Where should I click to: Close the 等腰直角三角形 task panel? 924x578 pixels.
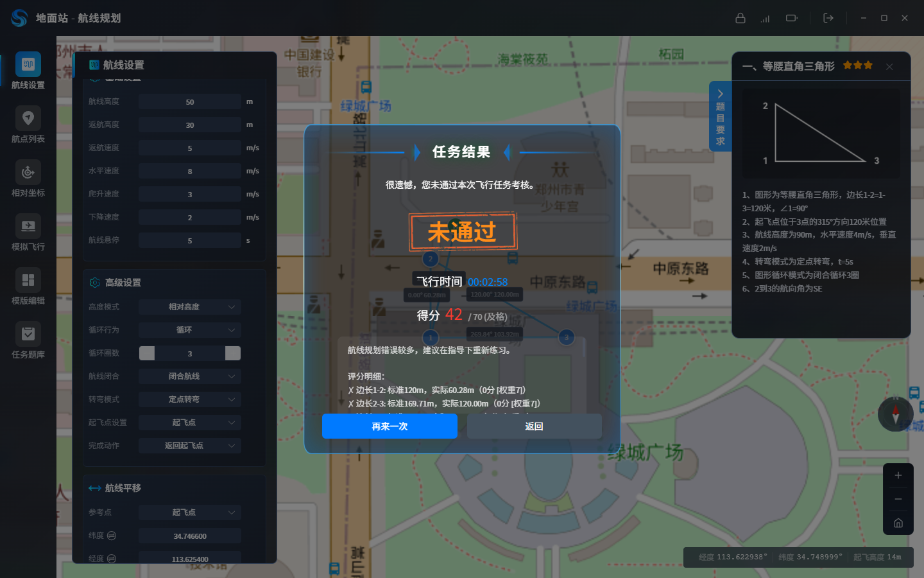pyautogui.click(x=889, y=67)
